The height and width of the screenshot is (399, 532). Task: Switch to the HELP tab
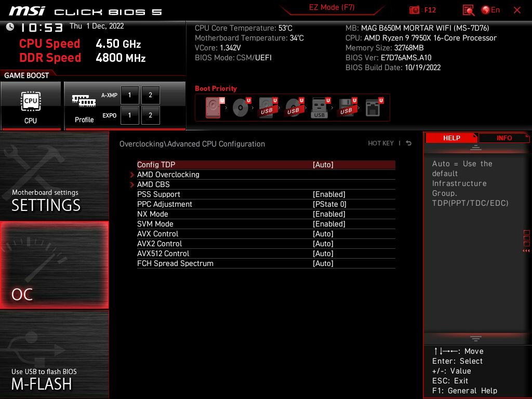(x=451, y=138)
